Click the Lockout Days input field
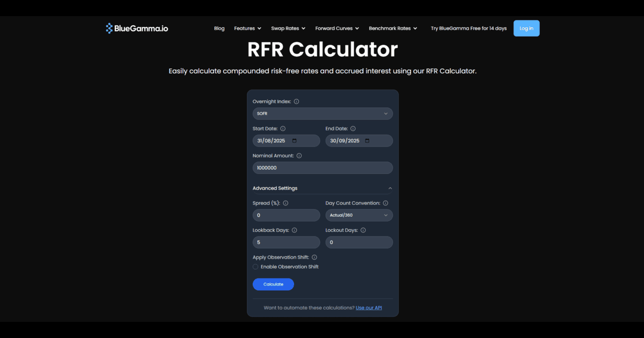Image resolution: width=644 pixels, height=338 pixels. coord(359,243)
